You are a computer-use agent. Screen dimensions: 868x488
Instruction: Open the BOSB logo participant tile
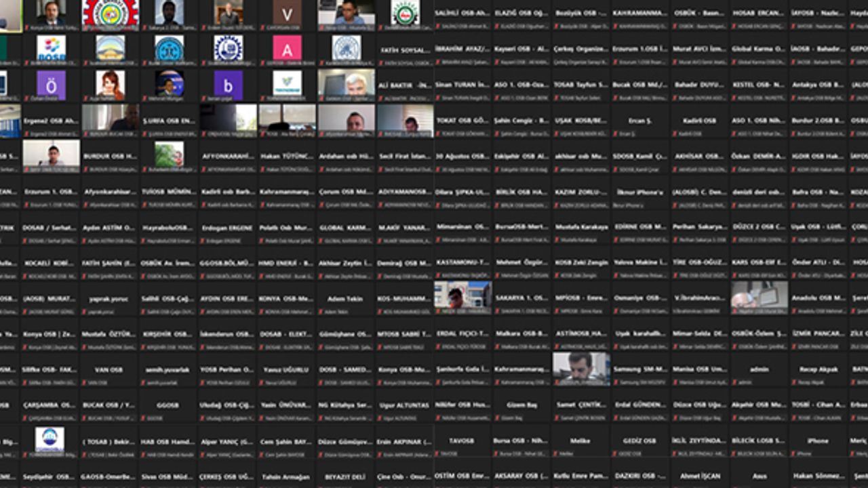point(52,50)
